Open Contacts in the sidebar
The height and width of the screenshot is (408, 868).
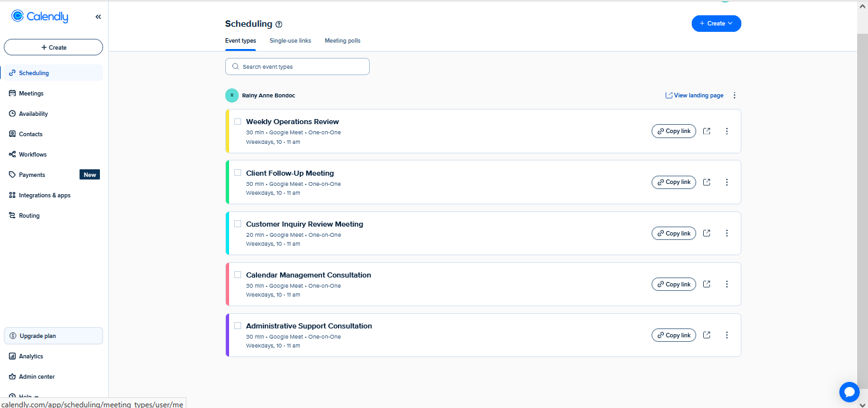coord(53,134)
